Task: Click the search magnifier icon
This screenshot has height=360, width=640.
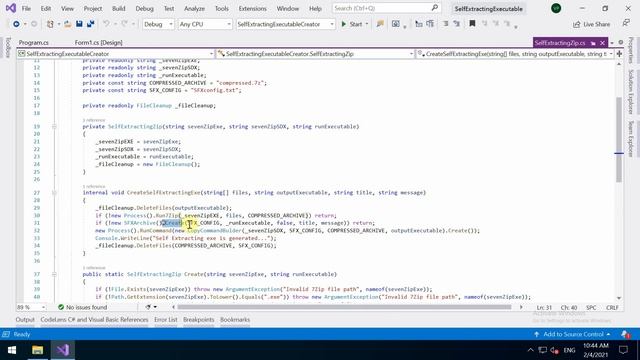Action: 434,8
